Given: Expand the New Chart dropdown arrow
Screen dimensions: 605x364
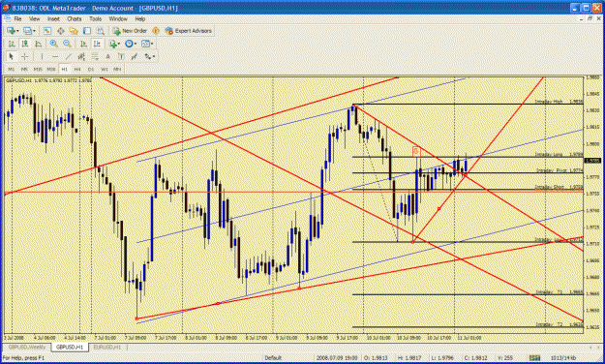Looking at the screenshot, I should coord(17,31).
